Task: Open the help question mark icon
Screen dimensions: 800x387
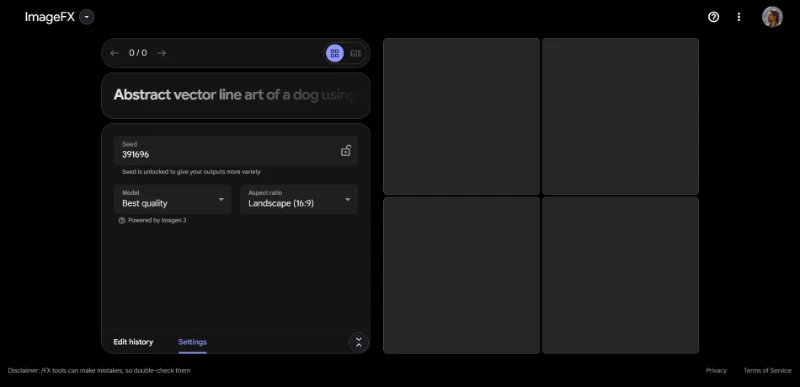Action: point(713,17)
